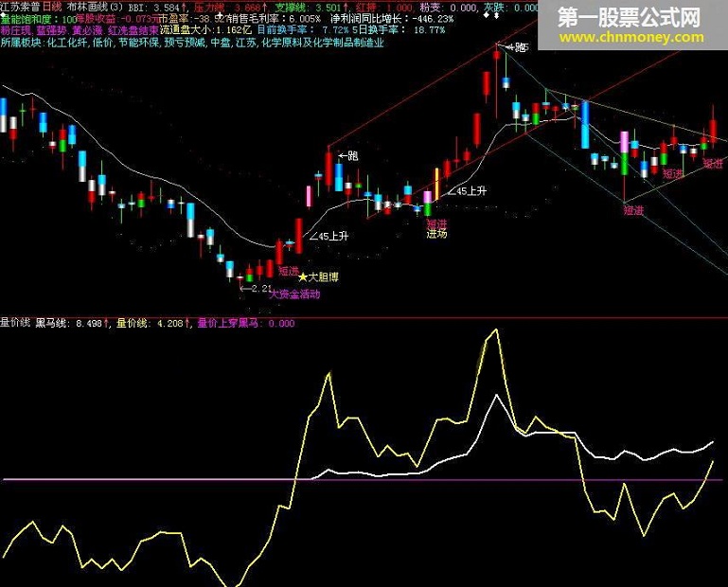Click the 销售毛利率 6.005% value
Image resolution: width=728 pixels, height=587 pixels.
(274, 19)
